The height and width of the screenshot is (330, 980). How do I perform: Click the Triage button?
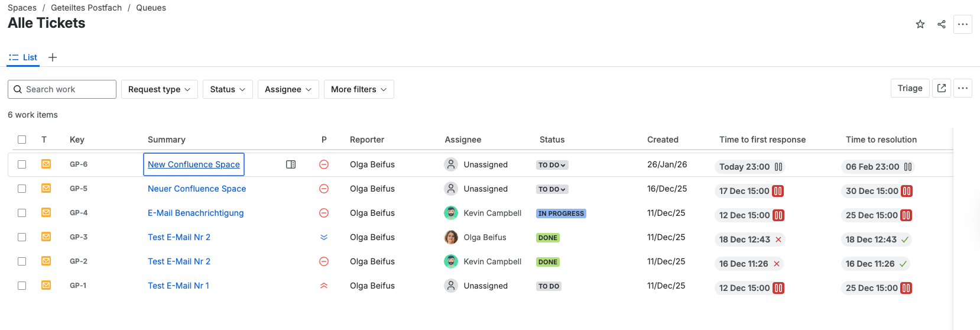(x=910, y=88)
